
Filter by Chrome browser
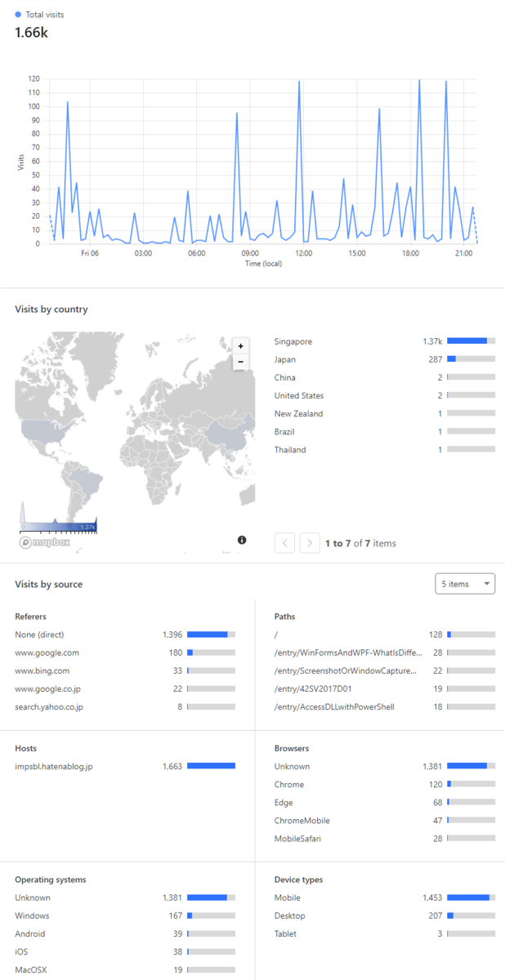289,784
